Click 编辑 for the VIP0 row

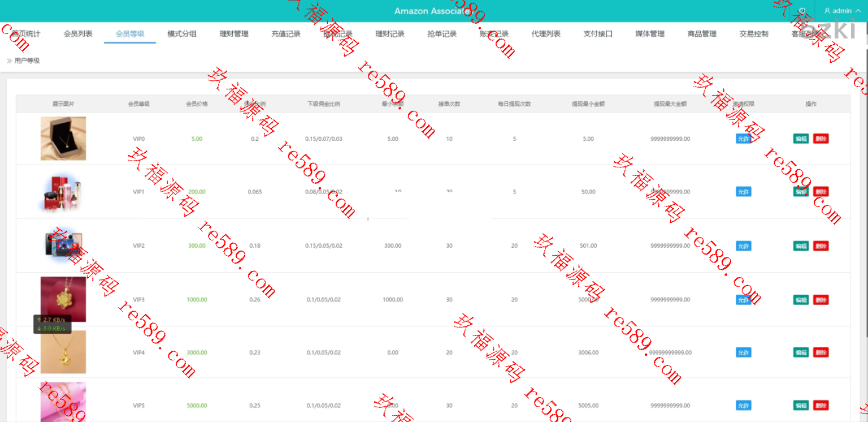pos(801,139)
